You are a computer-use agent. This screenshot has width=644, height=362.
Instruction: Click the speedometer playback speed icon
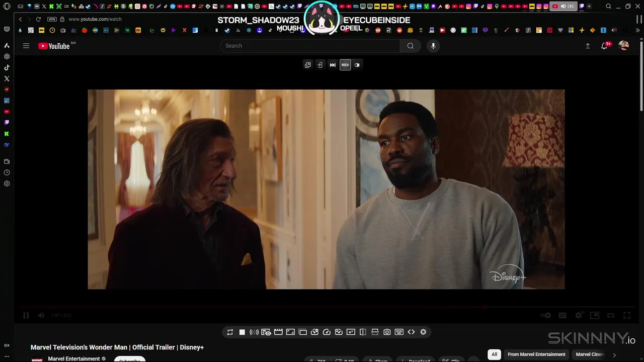pos(327,332)
